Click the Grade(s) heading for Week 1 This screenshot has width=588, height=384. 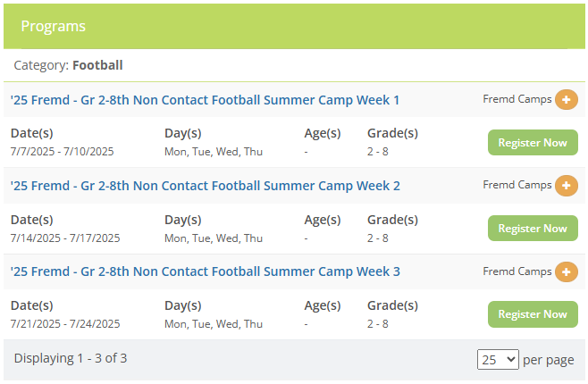click(392, 134)
